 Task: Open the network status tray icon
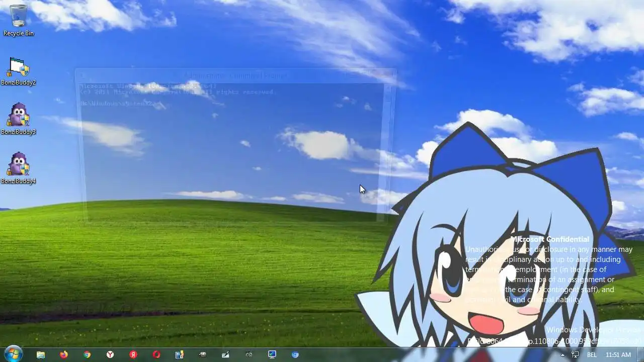(575, 354)
